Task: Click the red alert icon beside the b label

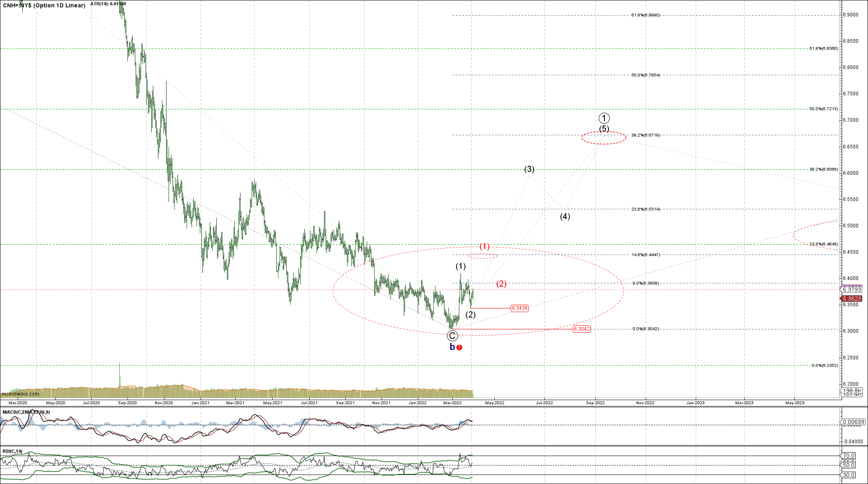Action: click(x=459, y=347)
